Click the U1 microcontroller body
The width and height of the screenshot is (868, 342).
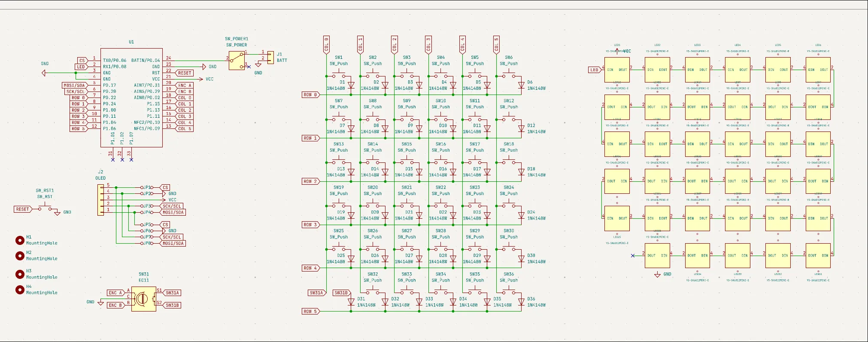131,97
